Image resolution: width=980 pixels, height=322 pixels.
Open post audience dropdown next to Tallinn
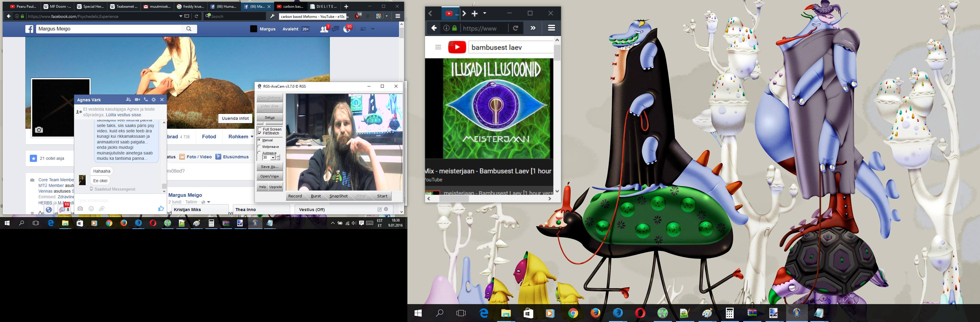206,202
